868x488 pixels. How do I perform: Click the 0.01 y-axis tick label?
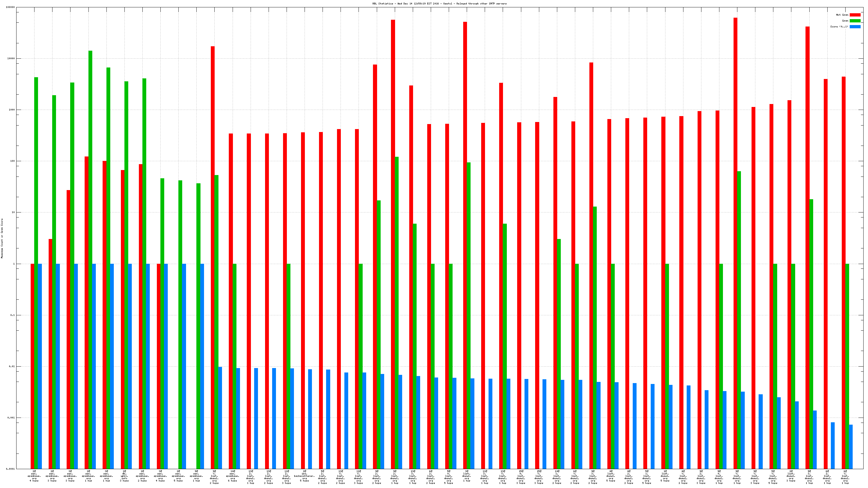12,366
